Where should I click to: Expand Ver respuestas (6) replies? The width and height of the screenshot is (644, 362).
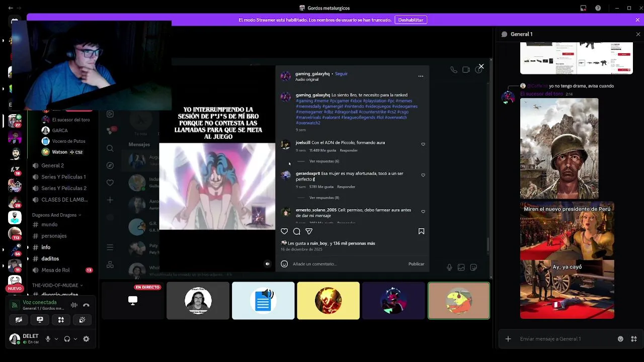324,161
